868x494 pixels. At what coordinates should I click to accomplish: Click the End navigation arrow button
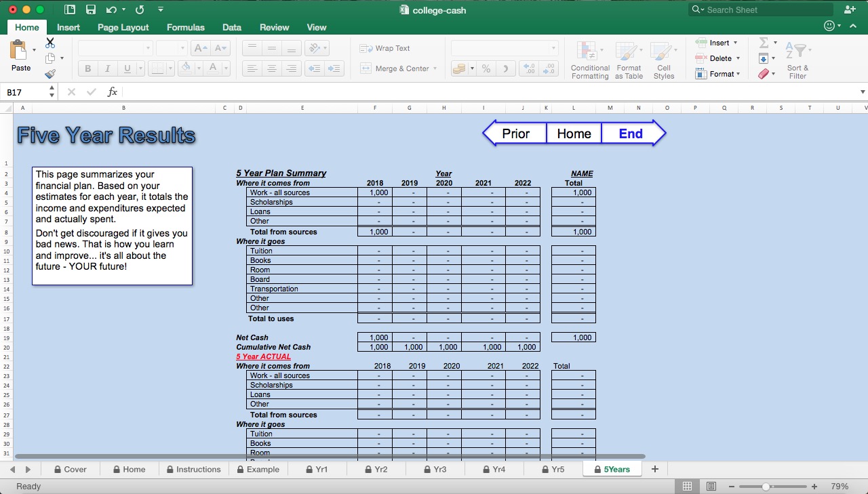[633, 133]
